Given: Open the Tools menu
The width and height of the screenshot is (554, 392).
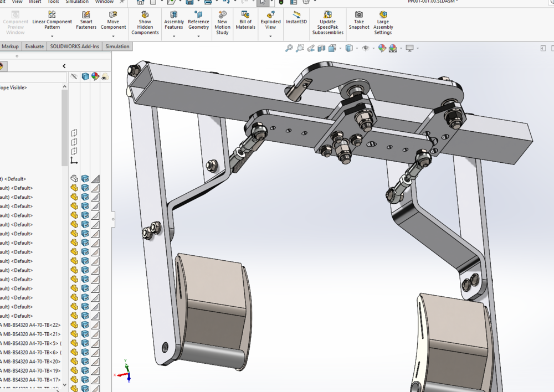Looking at the screenshot, I should tap(53, 2).
